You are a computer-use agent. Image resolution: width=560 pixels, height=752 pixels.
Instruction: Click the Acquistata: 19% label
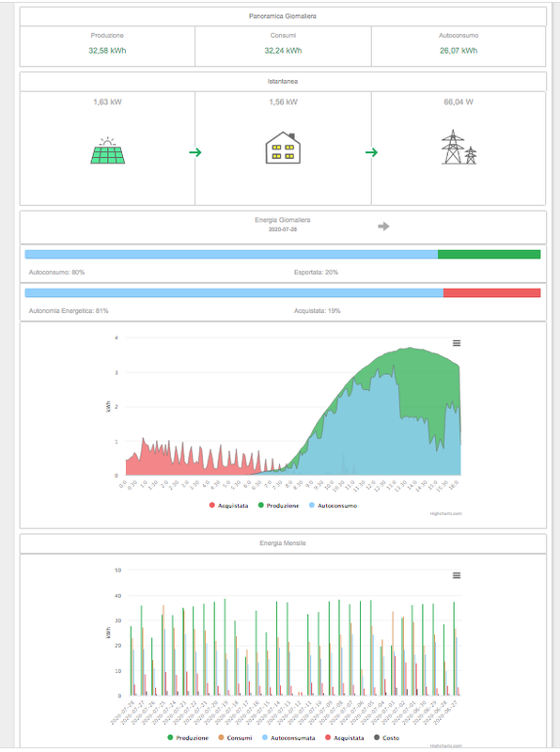click(317, 311)
